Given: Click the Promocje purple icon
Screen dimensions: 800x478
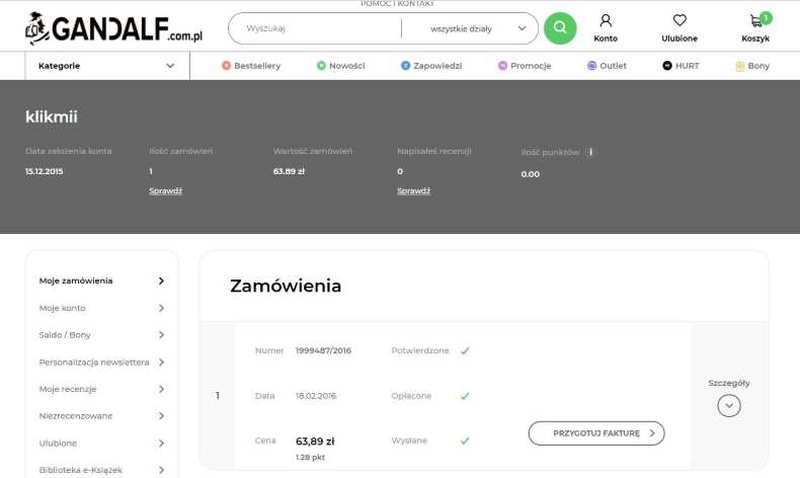Looking at the screenshot, I should click(x=503, y=65).
